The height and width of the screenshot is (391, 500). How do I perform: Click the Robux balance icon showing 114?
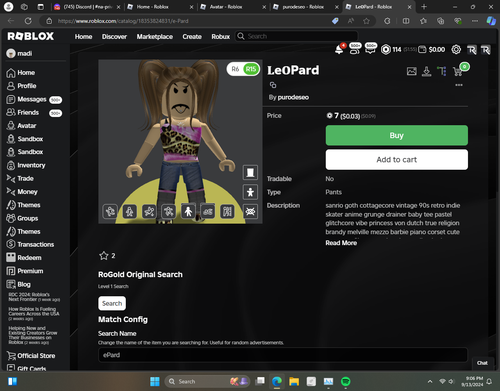pos(386,50)
